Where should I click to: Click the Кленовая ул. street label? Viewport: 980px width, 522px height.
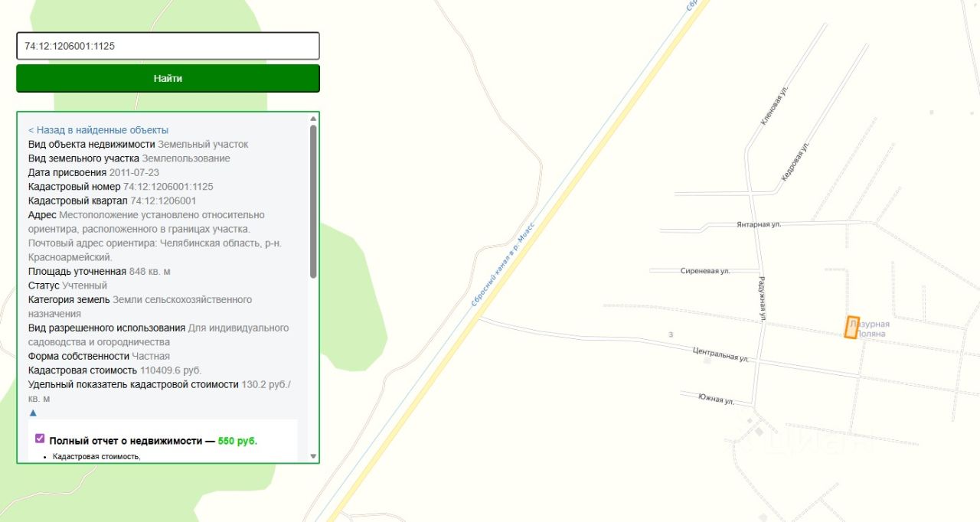point(774,106)
